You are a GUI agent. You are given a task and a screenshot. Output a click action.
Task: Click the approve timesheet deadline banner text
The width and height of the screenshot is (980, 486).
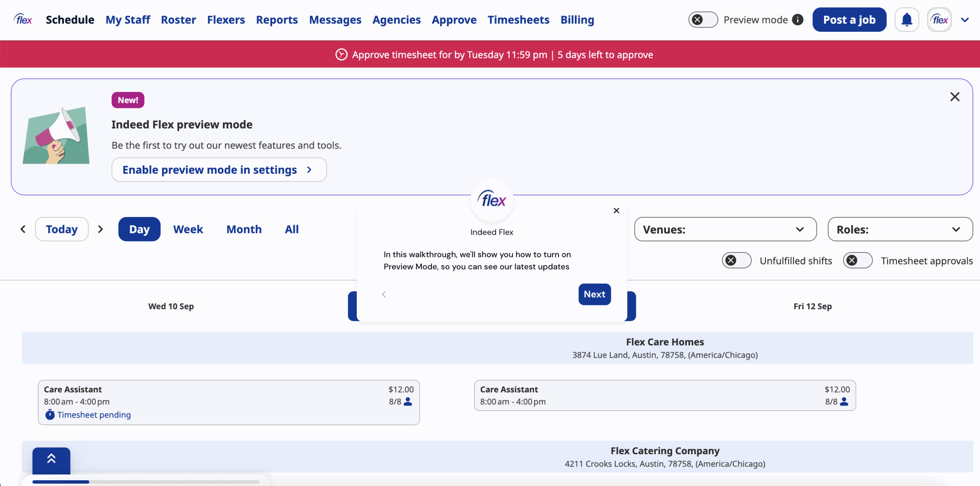[x=502, y=54]
